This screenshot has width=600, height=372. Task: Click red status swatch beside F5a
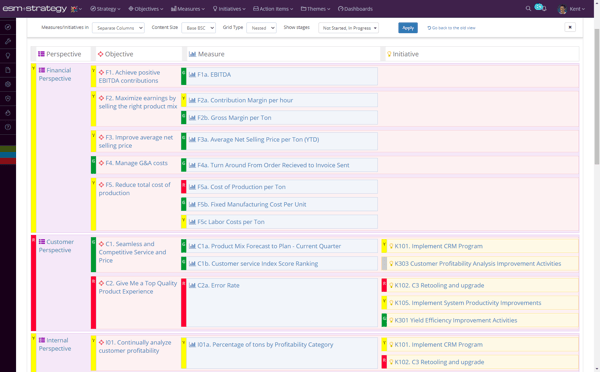[x=184, y=187]
